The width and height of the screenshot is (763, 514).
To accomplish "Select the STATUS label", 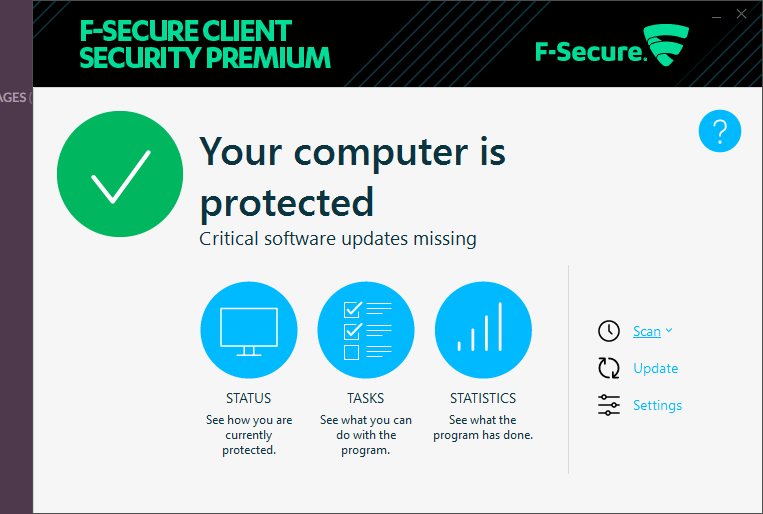I will pos(249,398).
